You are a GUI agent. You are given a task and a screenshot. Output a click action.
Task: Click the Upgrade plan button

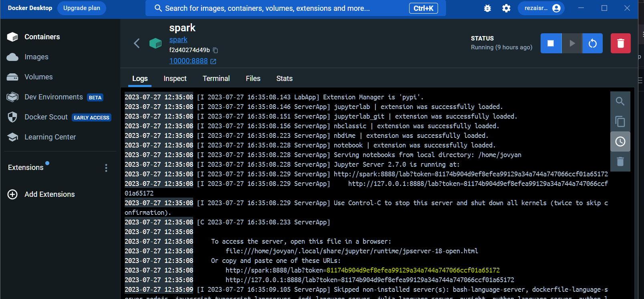(82, 8)
